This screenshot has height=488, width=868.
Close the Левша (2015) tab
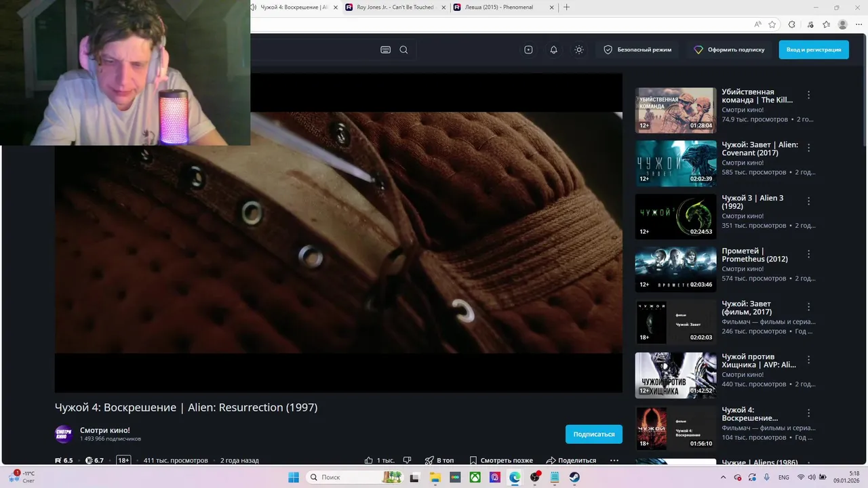[551, 7]
